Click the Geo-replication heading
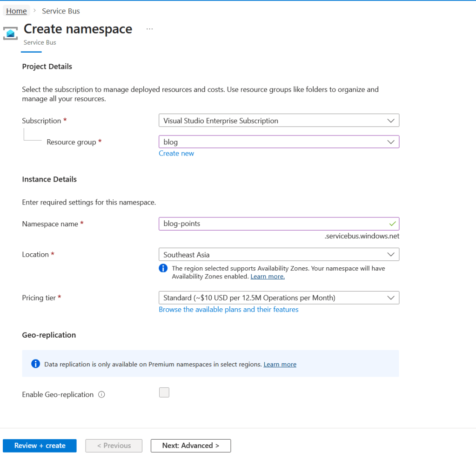Viewport: 476px width, 454px height. 49,335
